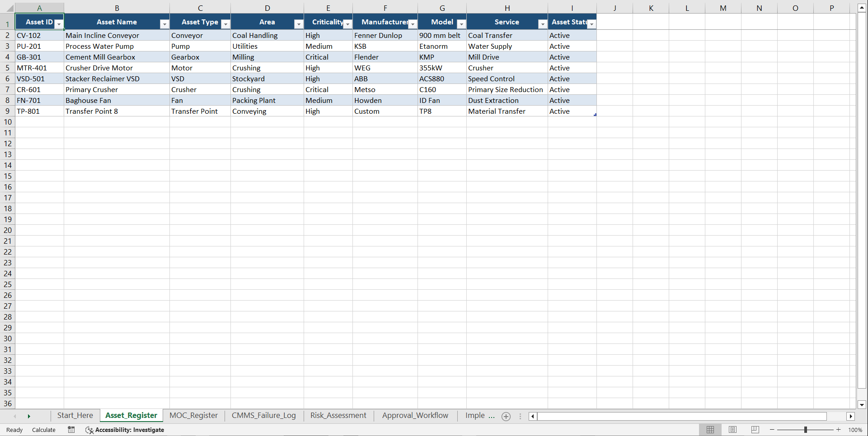
Task: Check accessibility via the Accessibility: Investigate indicator
Action: pyautogui.click(x=125, y=430)
